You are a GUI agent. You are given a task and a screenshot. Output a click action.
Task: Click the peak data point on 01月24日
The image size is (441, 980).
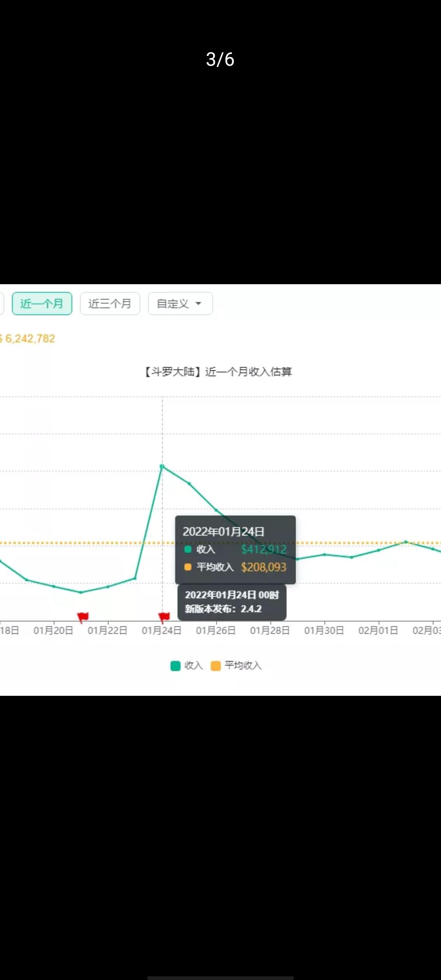point(162,466)
